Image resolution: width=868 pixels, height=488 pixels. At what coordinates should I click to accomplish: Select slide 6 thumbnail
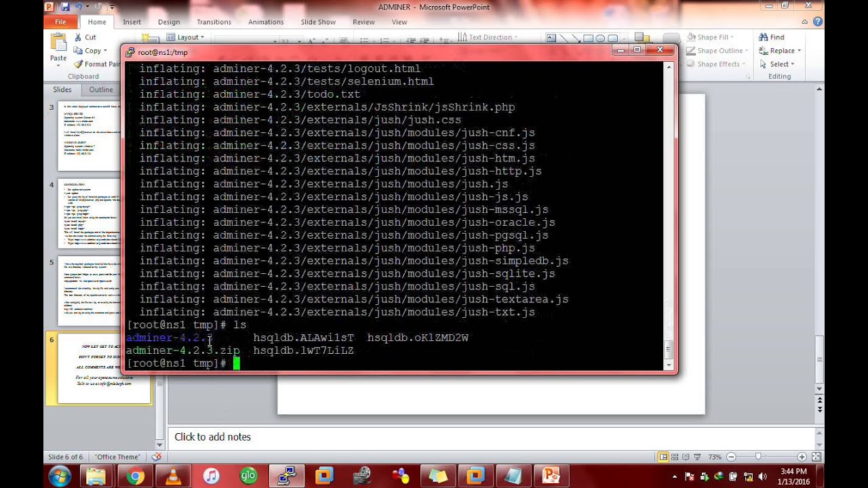pos(103,368)
